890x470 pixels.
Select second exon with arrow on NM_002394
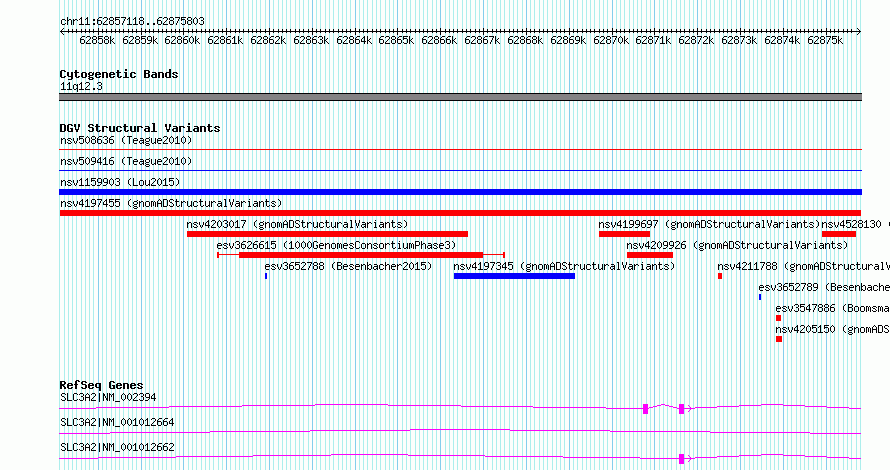tap(684, 409)
